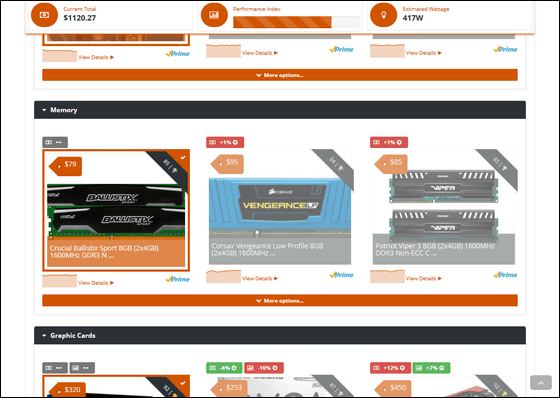Click the scroll-to-top arrow button

pyautogui.click(x=541, y=383)
